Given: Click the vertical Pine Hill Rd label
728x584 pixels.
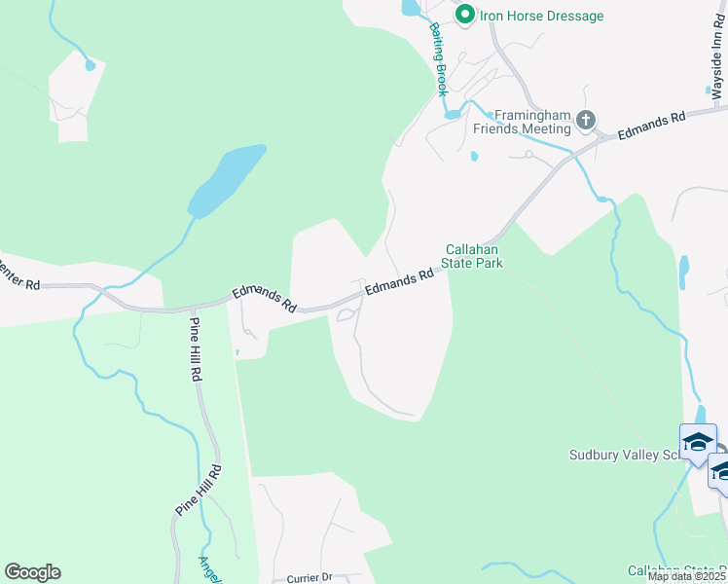Looking at the screenshot, I should click(x=196, y=349).
